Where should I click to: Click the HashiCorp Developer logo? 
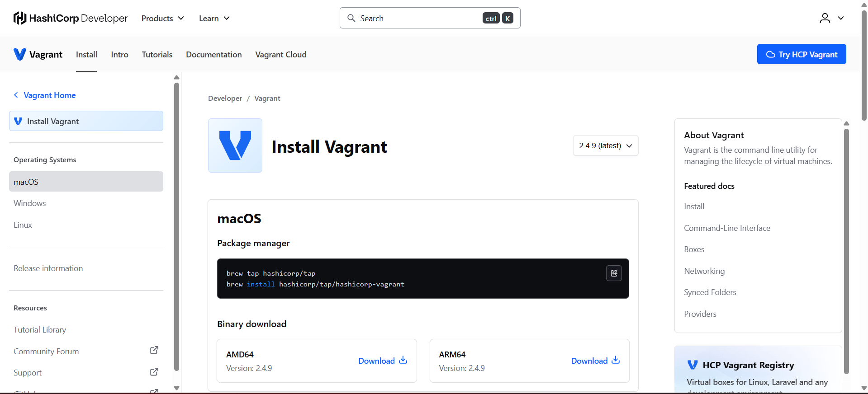click(71, 18)
